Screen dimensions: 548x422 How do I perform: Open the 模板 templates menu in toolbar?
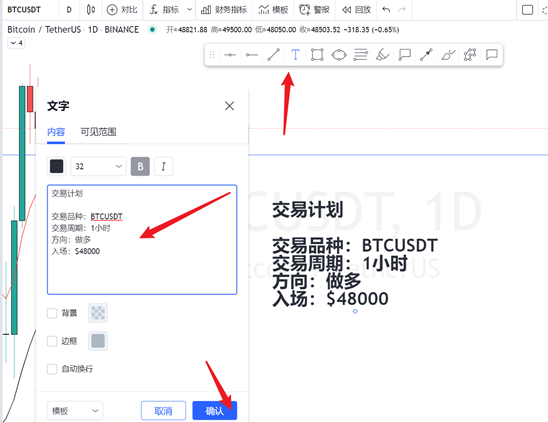(x=273, y=9)
